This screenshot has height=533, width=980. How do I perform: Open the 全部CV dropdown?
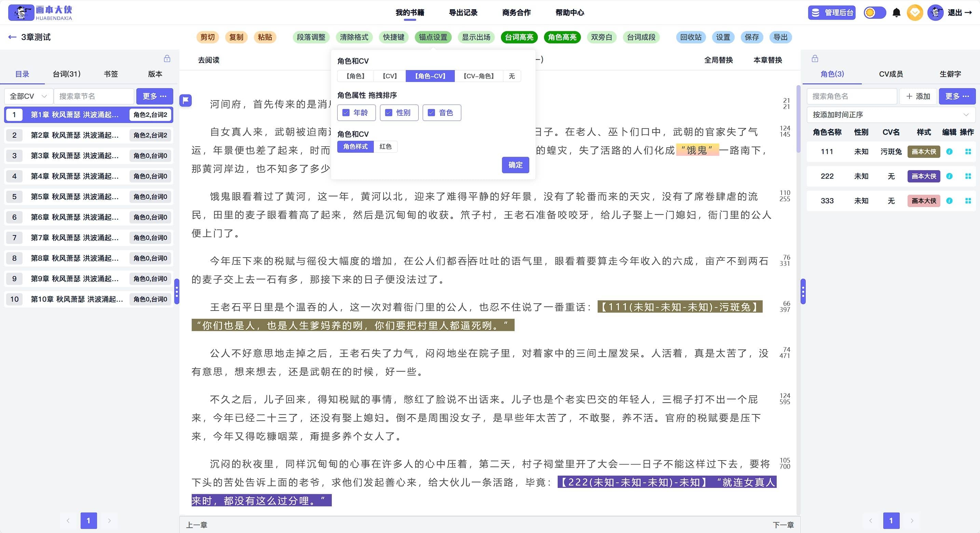tap(28, 96)
